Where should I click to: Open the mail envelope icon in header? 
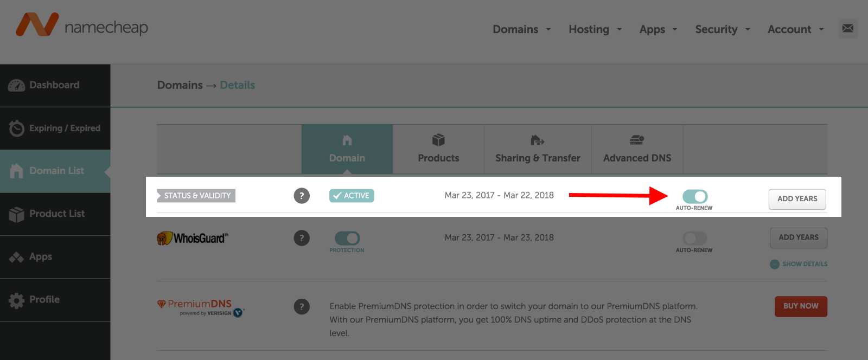pos(848,28)
